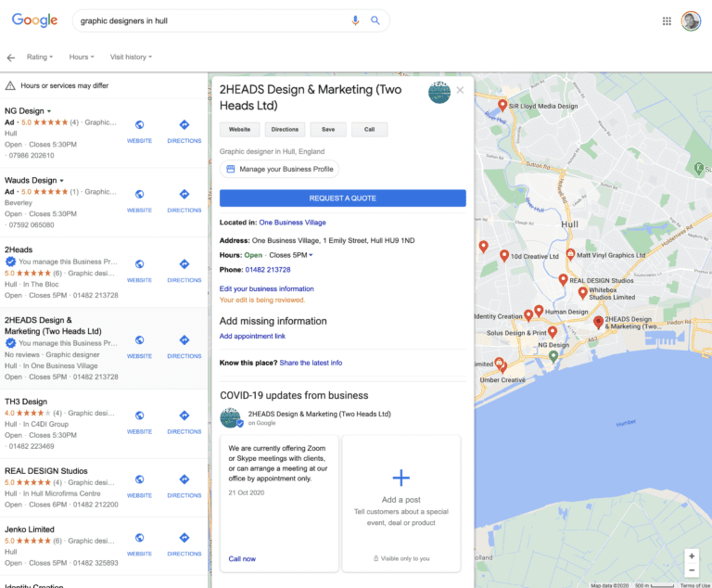Click Manage your Business Profile

coord(279,169)
